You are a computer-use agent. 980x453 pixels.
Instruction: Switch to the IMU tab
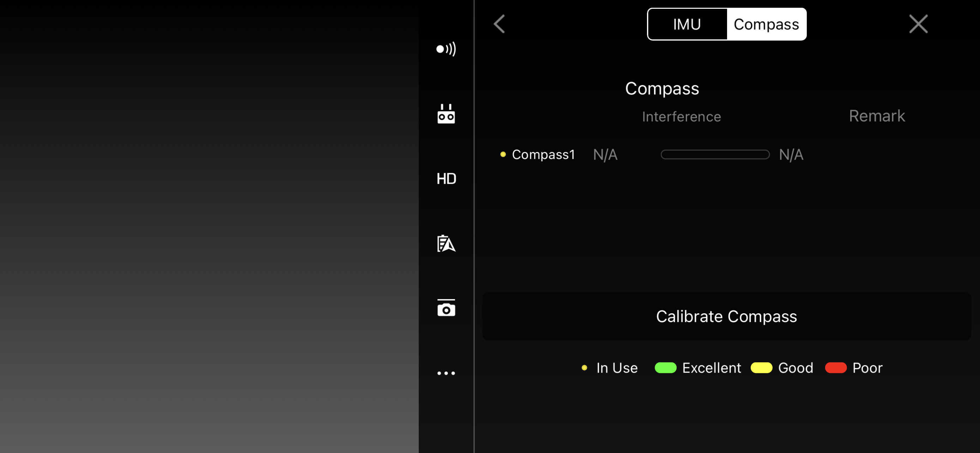pos(687,24)
